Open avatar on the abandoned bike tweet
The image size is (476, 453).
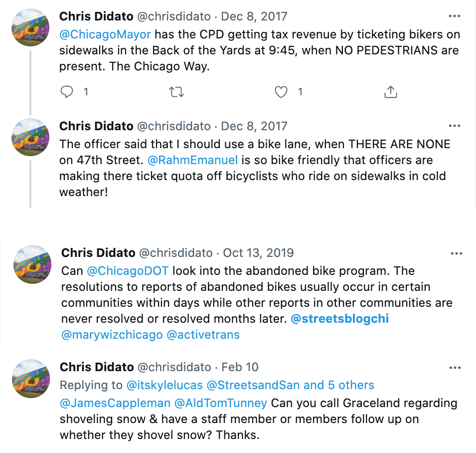[x=32, y=263]
